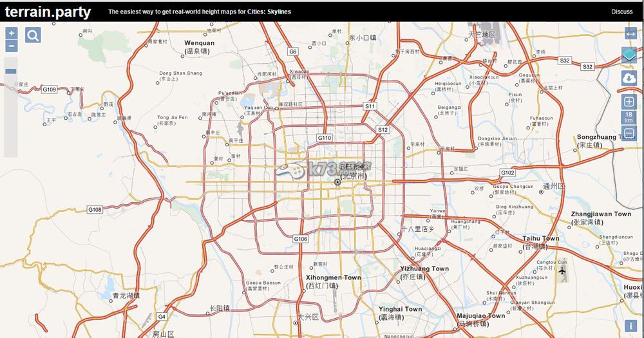Viewport: 644px width, 338px height.
Task: Click the airport plane icon on map
Action: point(563,270)
